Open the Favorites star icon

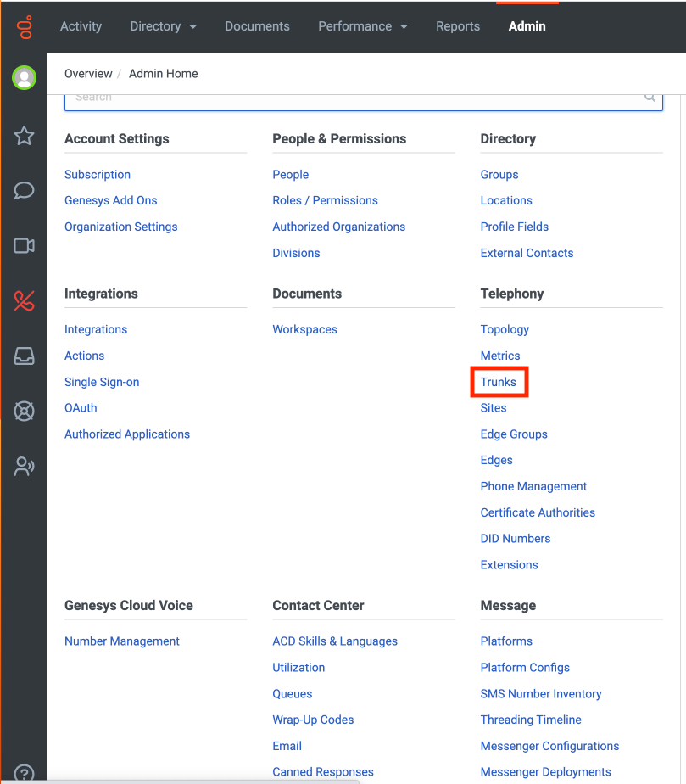(24, 136)
